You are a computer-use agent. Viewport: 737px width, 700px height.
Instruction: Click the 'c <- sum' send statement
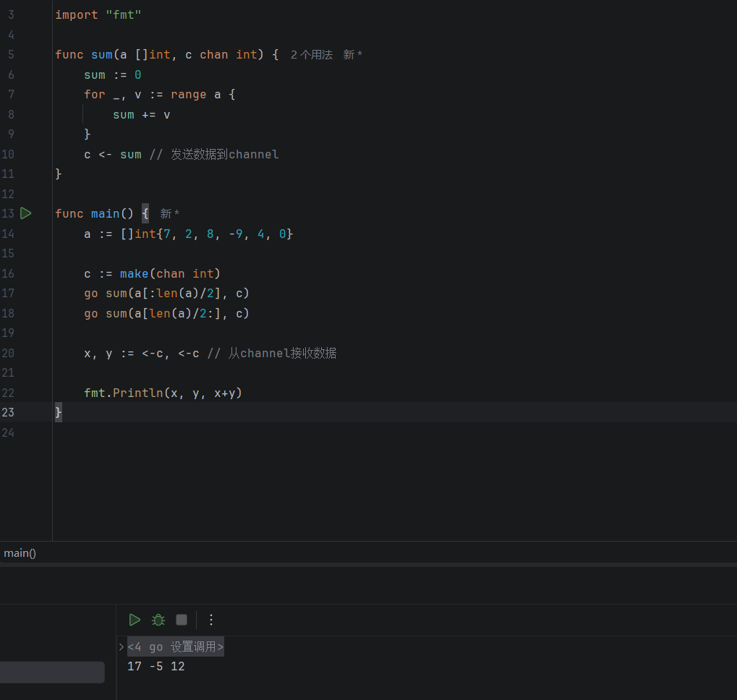(x=113, y=155)
